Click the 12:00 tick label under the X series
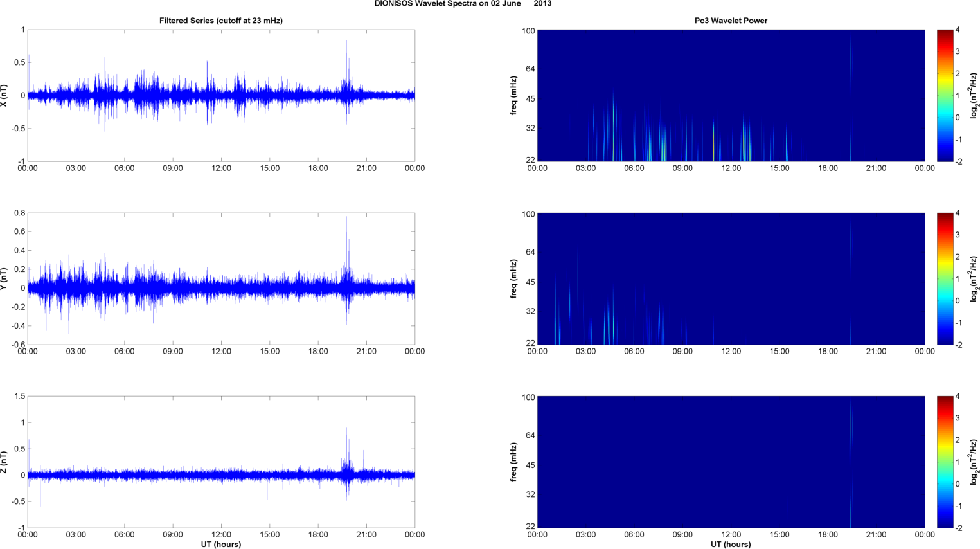The height and width of the screenshot is (549, 980). (221, 168)
